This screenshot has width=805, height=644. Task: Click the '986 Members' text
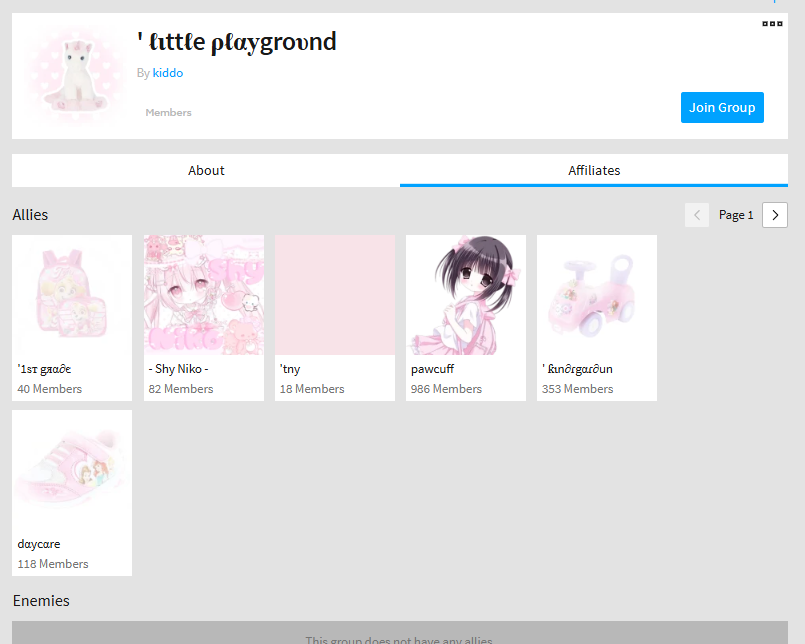446,389
